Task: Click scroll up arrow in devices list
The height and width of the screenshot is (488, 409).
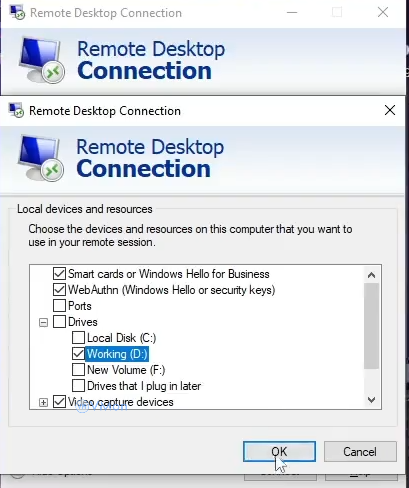Action: 371,275
